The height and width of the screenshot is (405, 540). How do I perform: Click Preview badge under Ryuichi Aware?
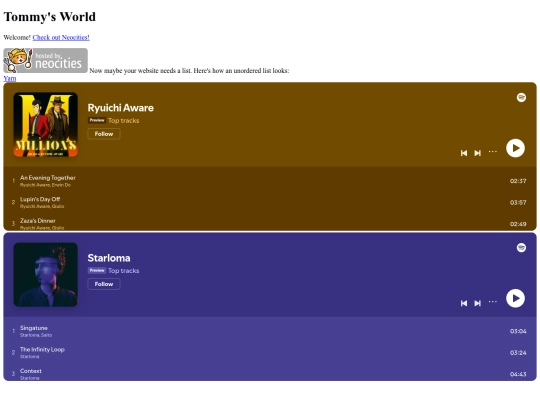click(97, 120)
